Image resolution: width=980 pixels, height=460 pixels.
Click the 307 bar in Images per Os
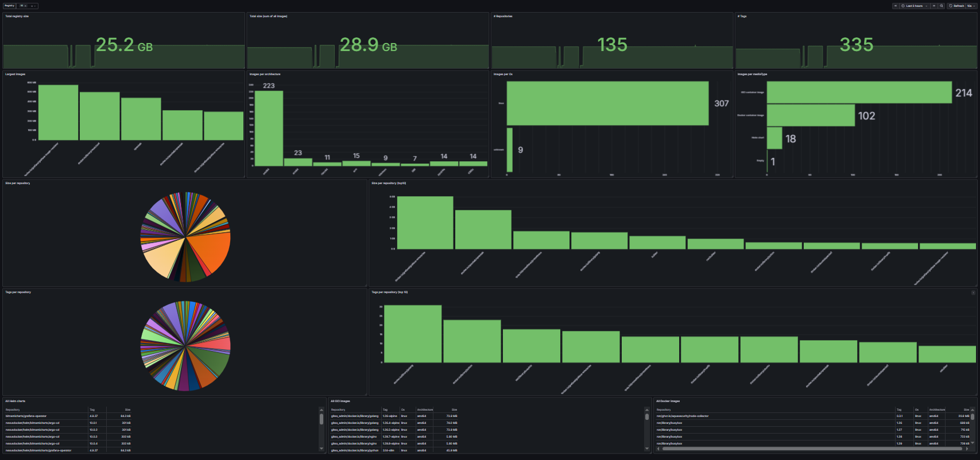point(607,103)
